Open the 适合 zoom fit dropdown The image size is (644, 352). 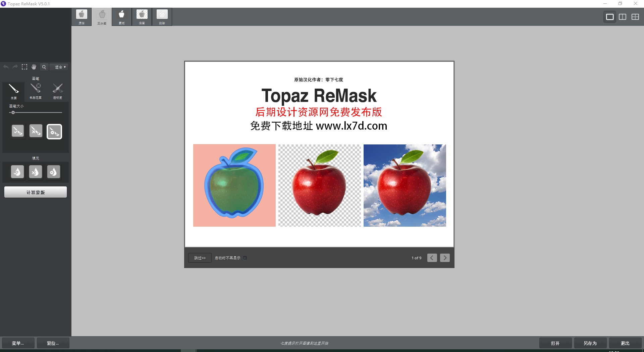(x=59, y=67)
